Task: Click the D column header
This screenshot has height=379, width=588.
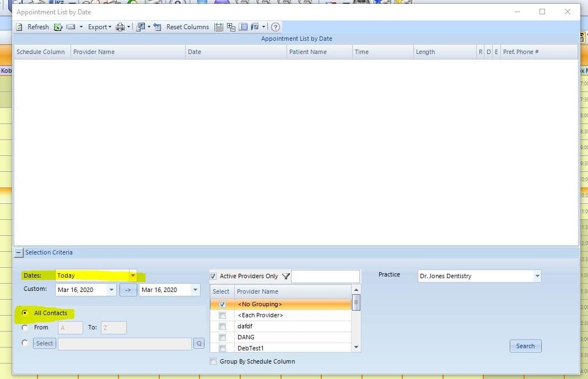Action: point(489,52)
